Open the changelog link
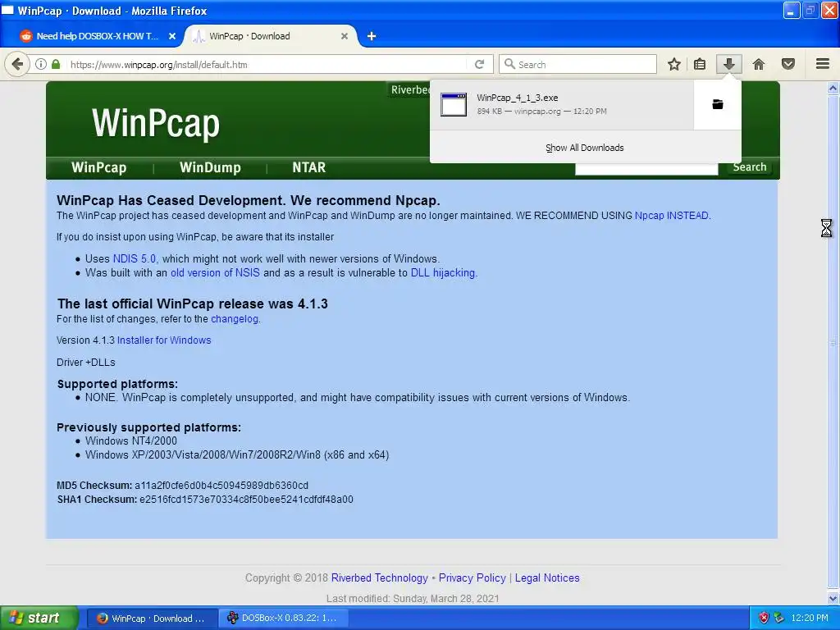 tap(235, 319)
